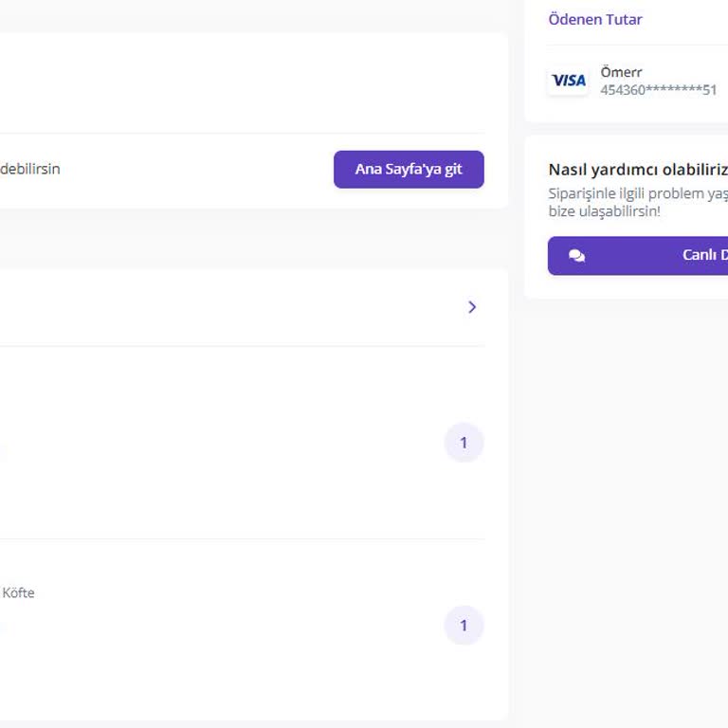Click the masked card number starting with 454360
728x728 pixels.
tap(658, 90)
